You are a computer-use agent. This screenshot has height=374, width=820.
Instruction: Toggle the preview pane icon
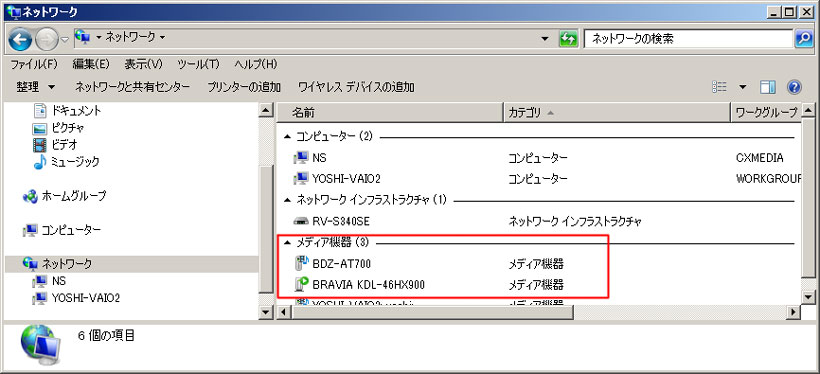(768, 87)
